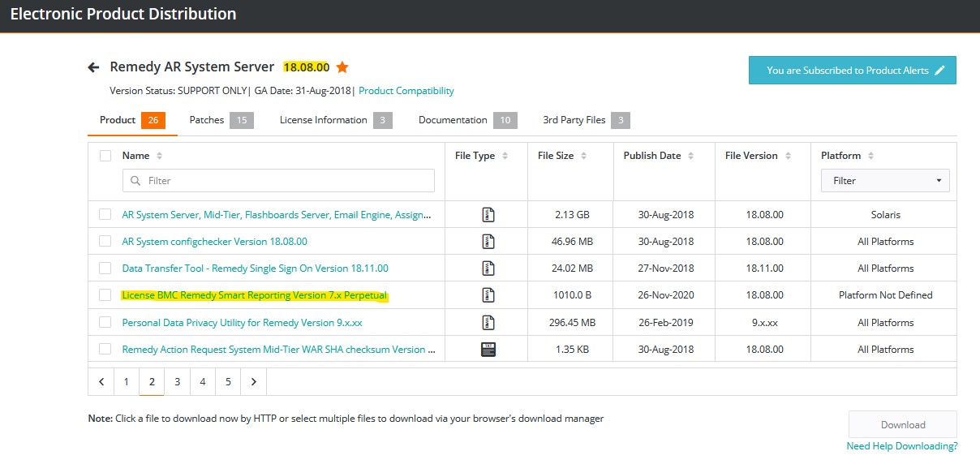Screen dimensions: 980x464
Task: Click You are Subscribed to Product Alerts button
Action: click(852, 71)
